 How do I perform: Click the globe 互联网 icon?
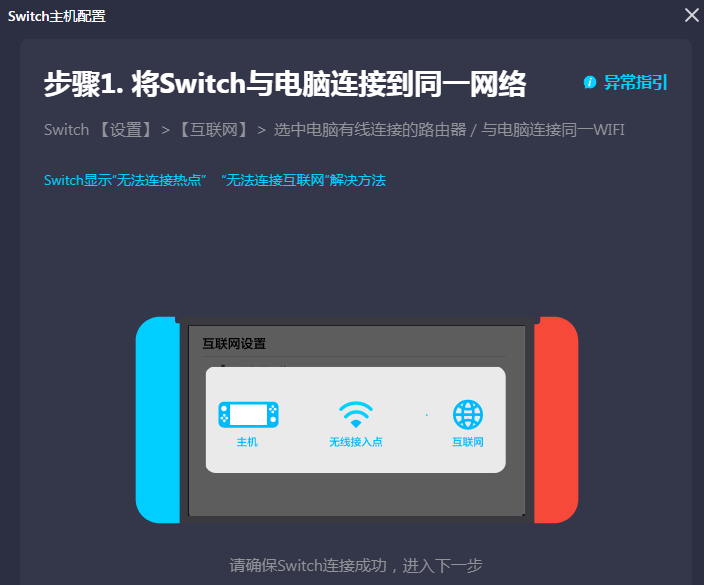[468, 414]
